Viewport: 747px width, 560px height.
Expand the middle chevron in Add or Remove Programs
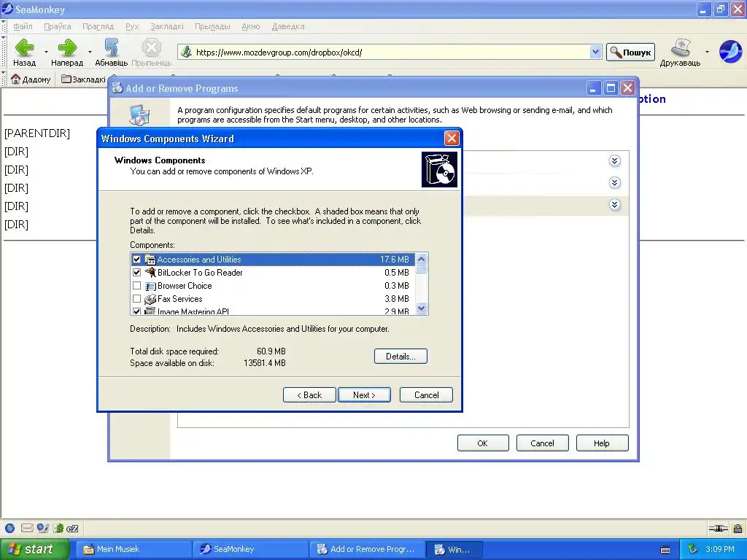coord(614,183)
